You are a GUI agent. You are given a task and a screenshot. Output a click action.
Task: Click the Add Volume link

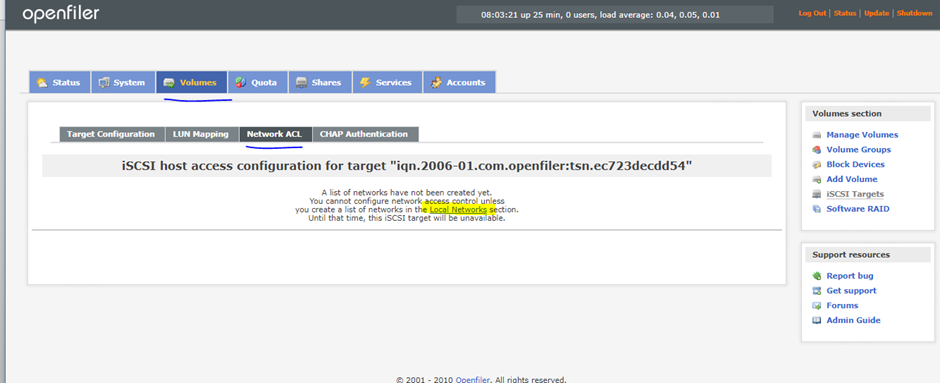click(852, 179)
